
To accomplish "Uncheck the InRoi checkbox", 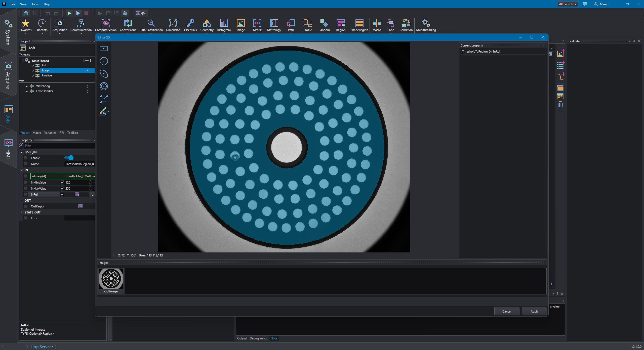I will click(62, 194).
